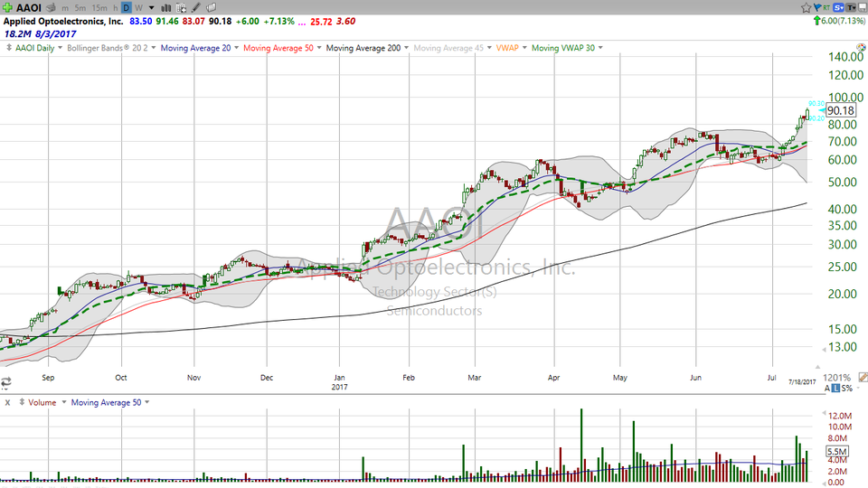Image resolution: width=868 pixels, height=488 pixels.
Task: Click the high price 91.46
Action: coord(167,21)
